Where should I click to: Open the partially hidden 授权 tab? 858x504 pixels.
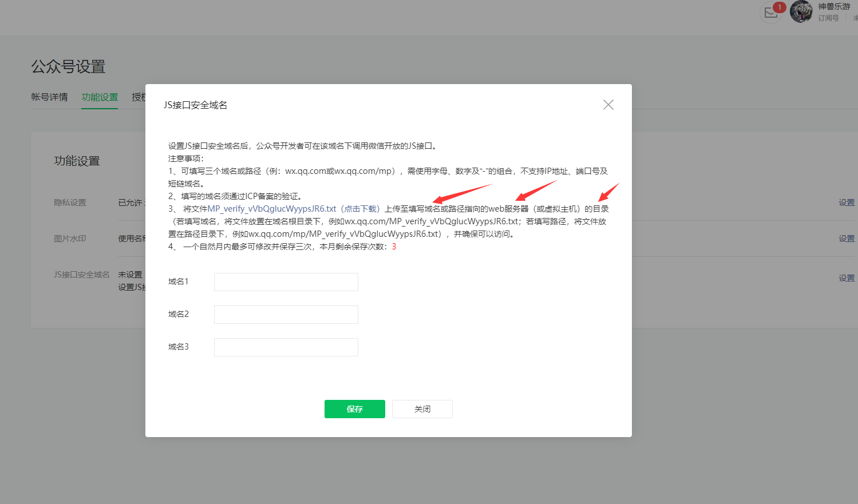point(138,97)
